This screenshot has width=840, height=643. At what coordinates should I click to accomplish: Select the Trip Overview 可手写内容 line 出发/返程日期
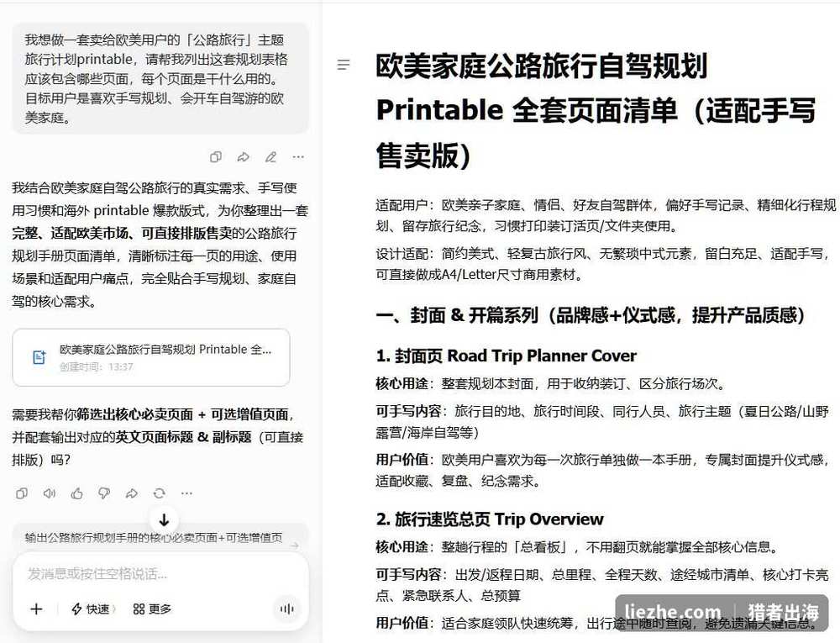point(602,585)
